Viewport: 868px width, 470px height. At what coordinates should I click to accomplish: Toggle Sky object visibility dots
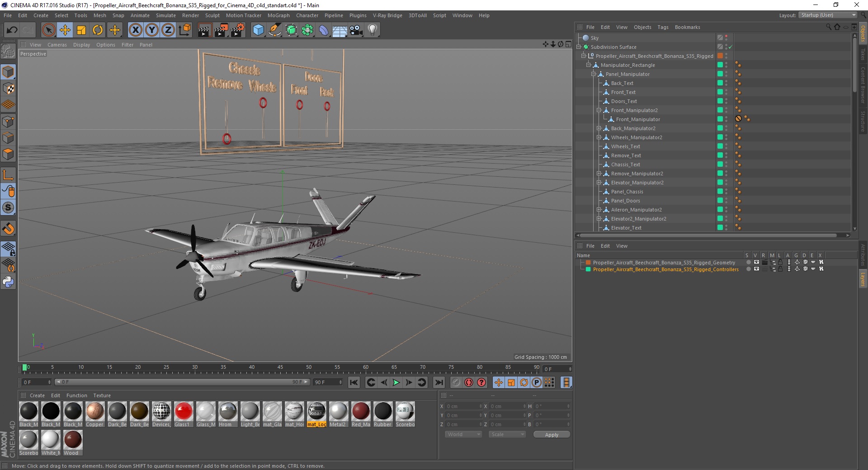pyautogui.click(x=726, y=38)
